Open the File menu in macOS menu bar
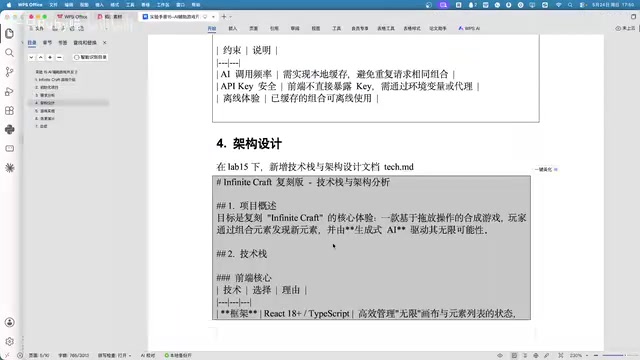The width and height of the screenshot is (640, 360). (x=53, y=5)
